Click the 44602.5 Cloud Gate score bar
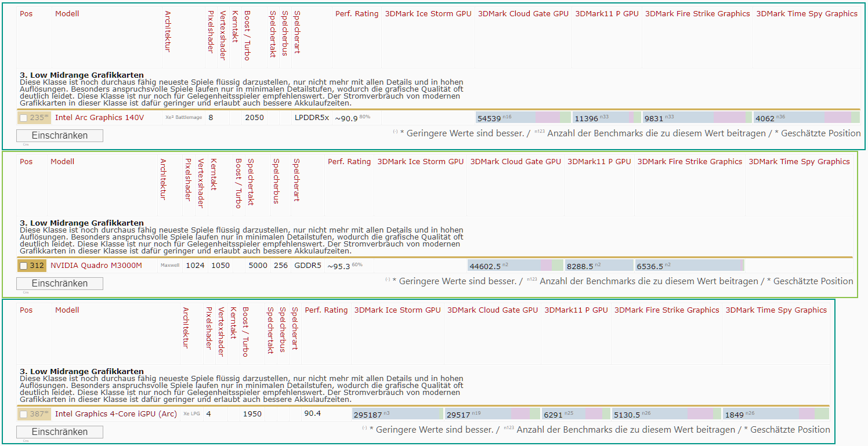The image size is (868, 446). pos(515,266)
